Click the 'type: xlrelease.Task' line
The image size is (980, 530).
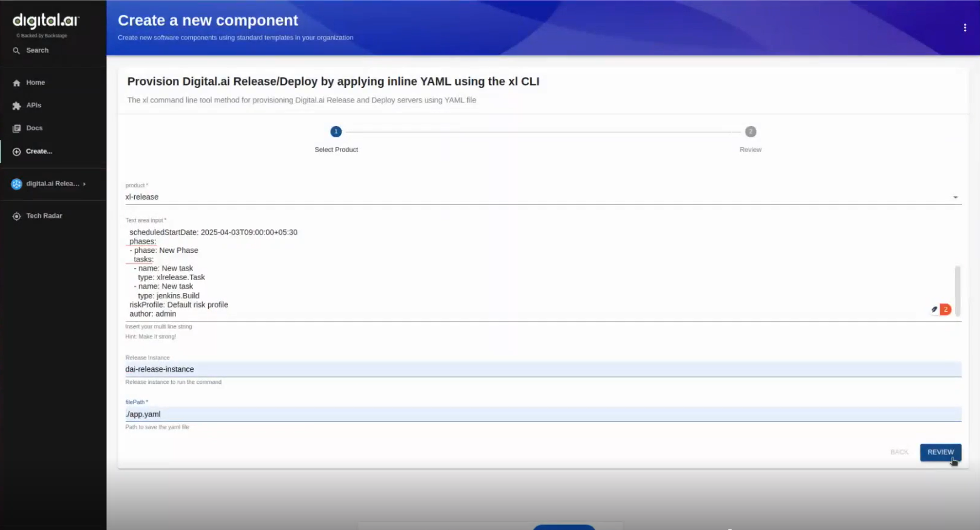pos(171,278)
